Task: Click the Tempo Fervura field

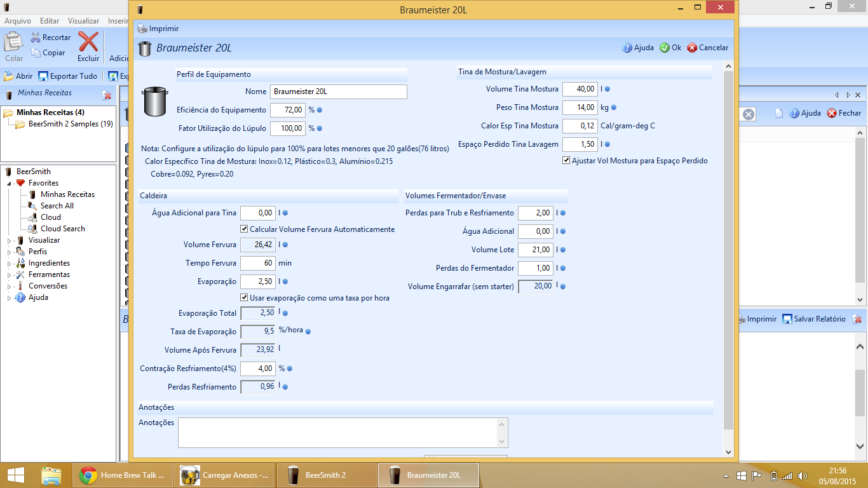Action: 258,263
